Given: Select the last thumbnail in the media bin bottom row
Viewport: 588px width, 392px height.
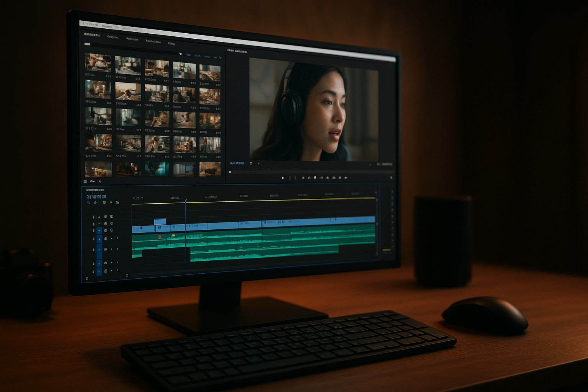Looking at the screenshot, I should tap(210, 168).
